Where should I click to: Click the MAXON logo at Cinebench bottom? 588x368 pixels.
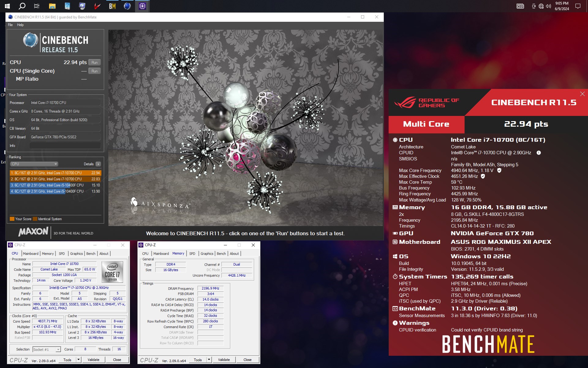[x=33, y=232]
